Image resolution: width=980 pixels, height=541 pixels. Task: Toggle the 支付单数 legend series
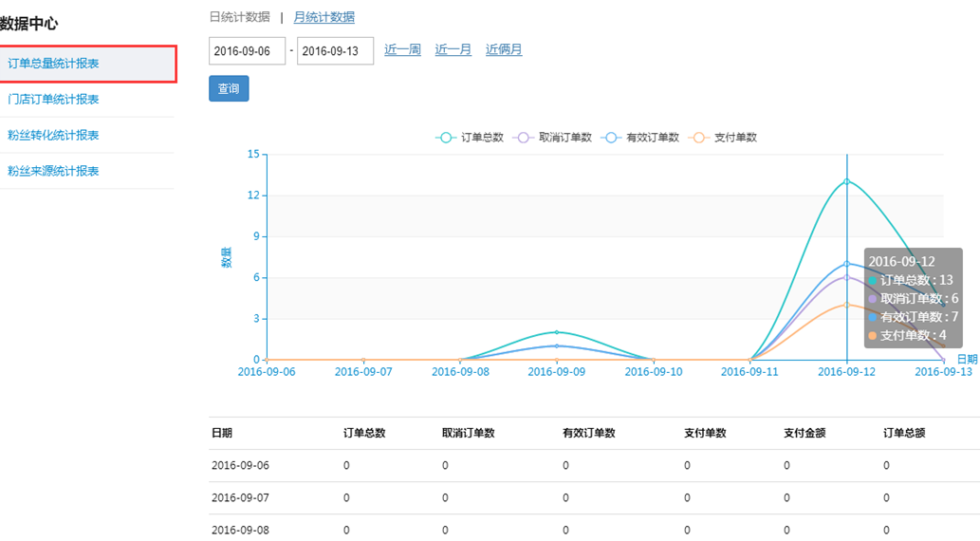coord(723,138)
